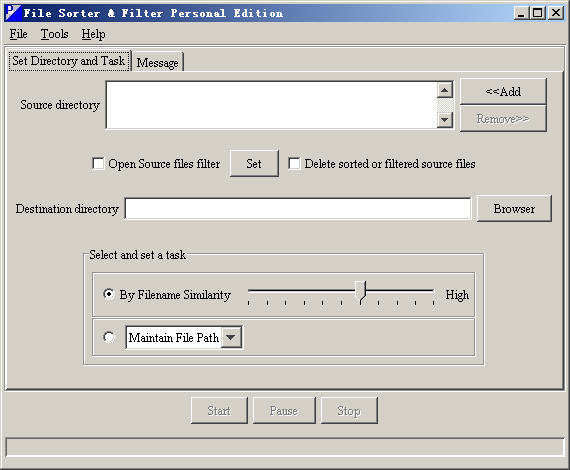The image size is (570, 470).
Task: Select the Set Directory and Task tab
Action: coord(69,61)
